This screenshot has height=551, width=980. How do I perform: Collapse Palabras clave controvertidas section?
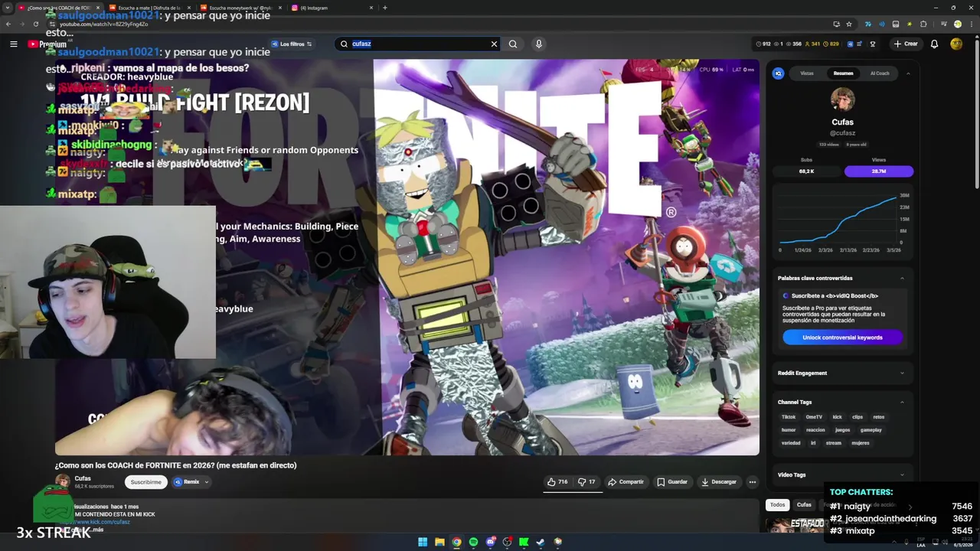pos(902,279)
